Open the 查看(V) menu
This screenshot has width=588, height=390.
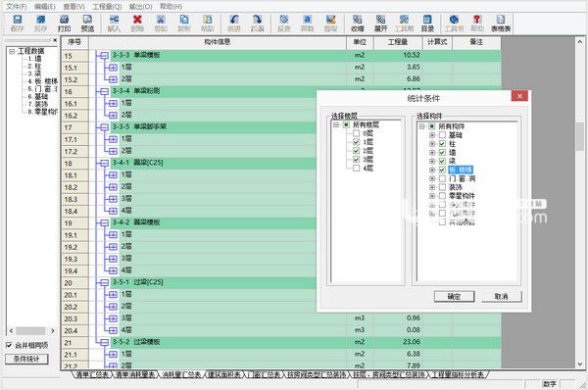[73, 7]
